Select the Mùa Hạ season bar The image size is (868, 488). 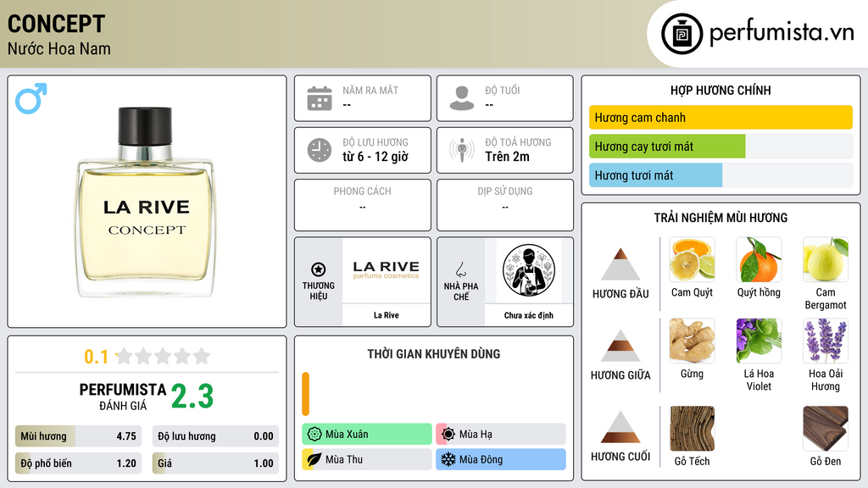coord(501,435)
